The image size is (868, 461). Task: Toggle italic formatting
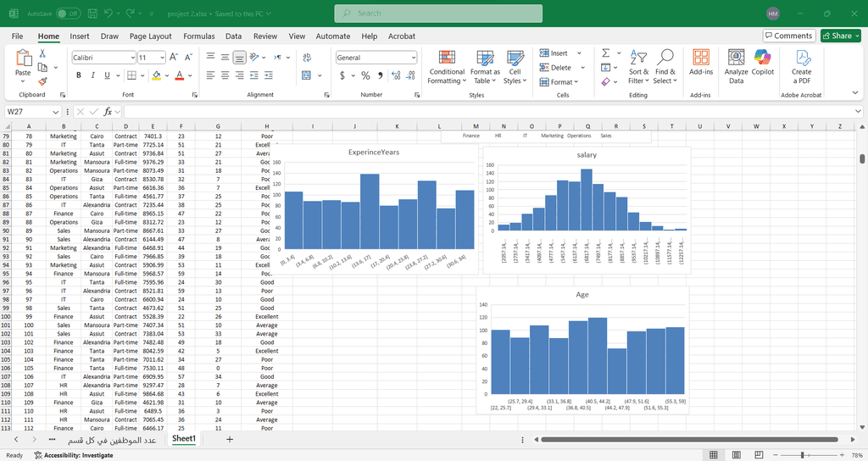pyautogui.click(x=92, y=75)
